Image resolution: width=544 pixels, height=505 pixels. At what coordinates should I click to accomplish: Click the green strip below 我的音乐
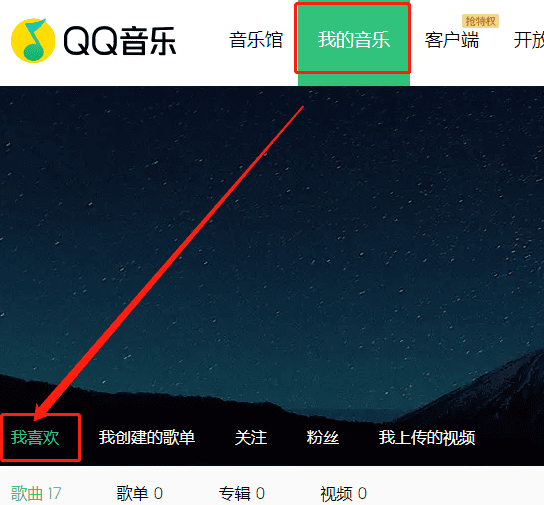pyautogui.click(x=354, y=80)
